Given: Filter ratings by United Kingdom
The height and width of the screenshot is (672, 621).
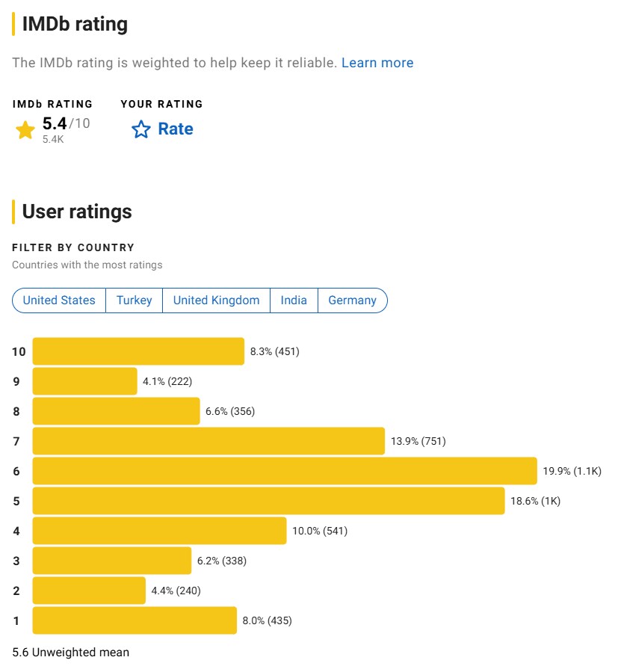Looking at the screenshot, I should 215,300.
